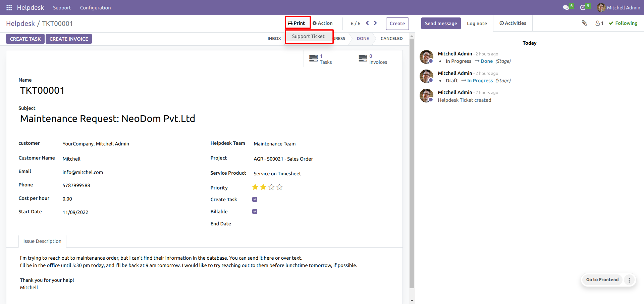Toggle the Billable checkbox
644x304 pixels.
[x=255, y=212]
